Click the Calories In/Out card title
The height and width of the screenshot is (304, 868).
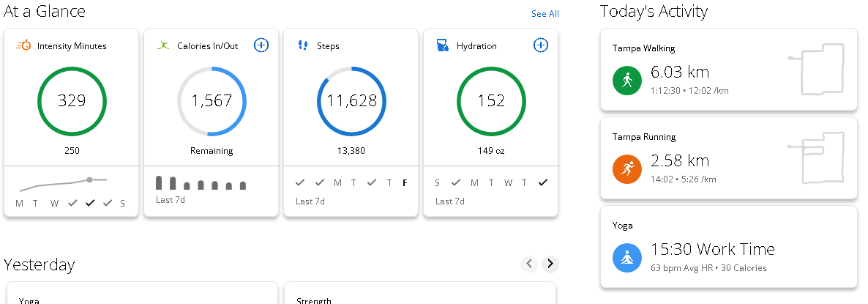(208, 46)
